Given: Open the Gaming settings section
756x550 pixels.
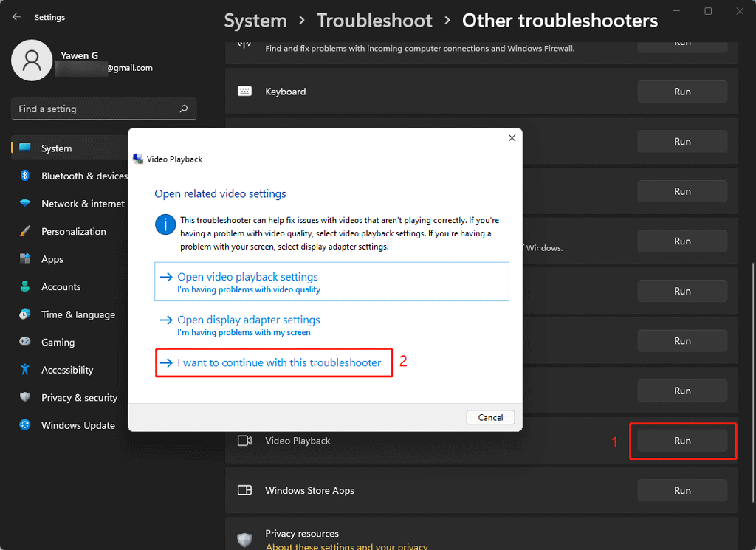Looking at the screenshot, I should 58,343.
